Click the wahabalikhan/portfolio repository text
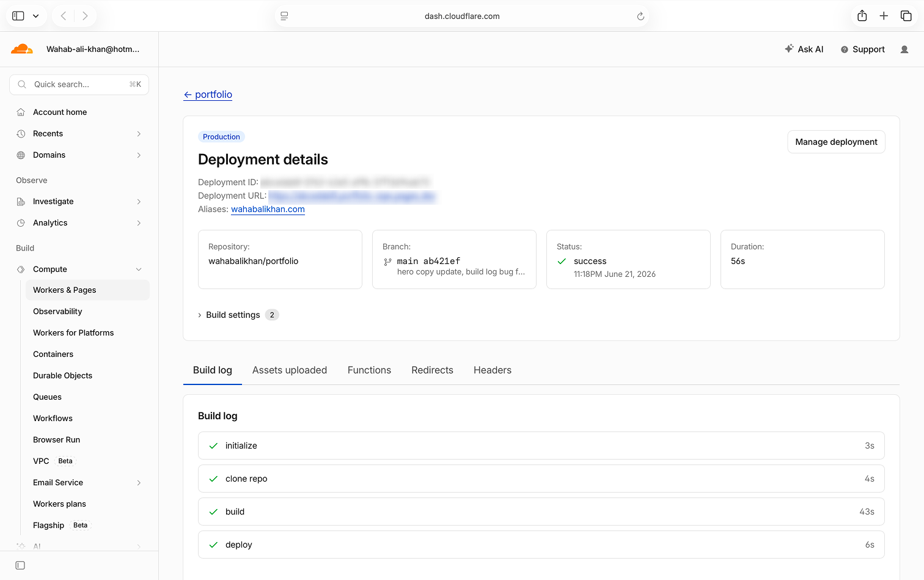924x580 pixels. tap(254, 261)
